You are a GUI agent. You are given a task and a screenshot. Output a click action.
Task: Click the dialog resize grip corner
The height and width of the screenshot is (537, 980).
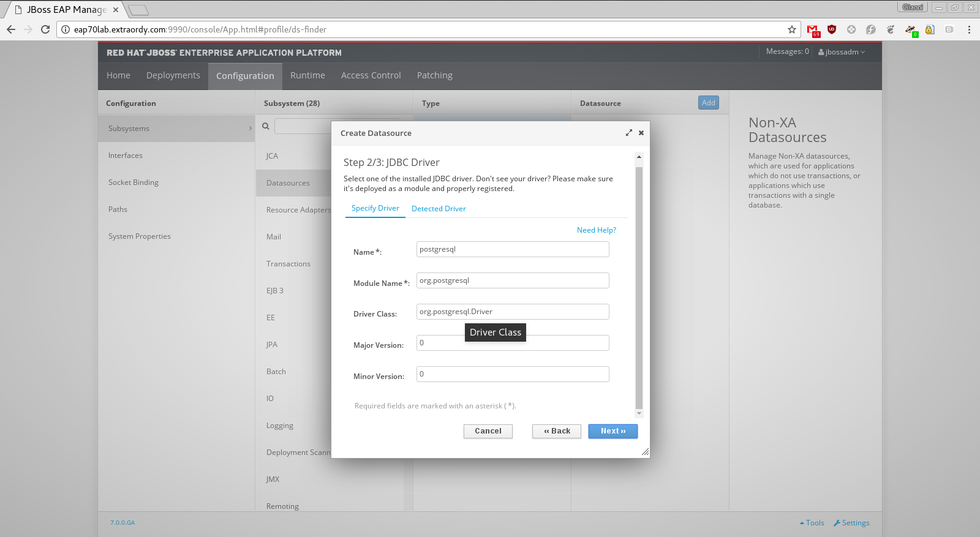[x=645, y=453]
